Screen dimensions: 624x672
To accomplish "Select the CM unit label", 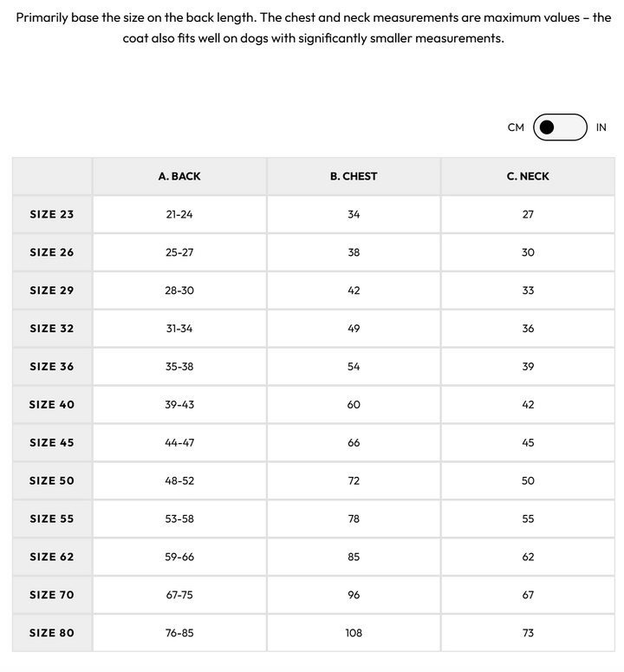I will click(x=516, y=127).
